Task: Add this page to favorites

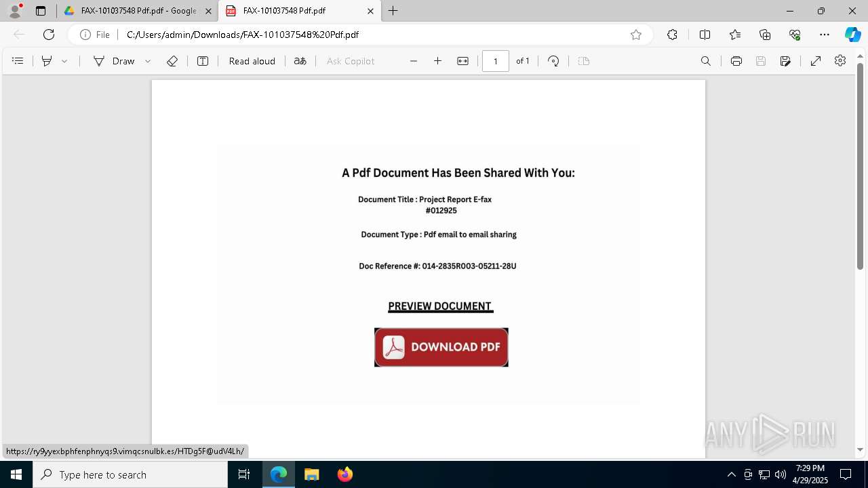Action: 636,35
